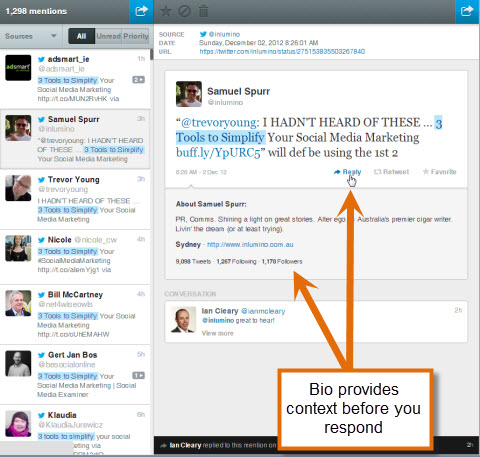Open the Sources dropdown
This screenshot has height=457, width=480.
pos(31,36)
